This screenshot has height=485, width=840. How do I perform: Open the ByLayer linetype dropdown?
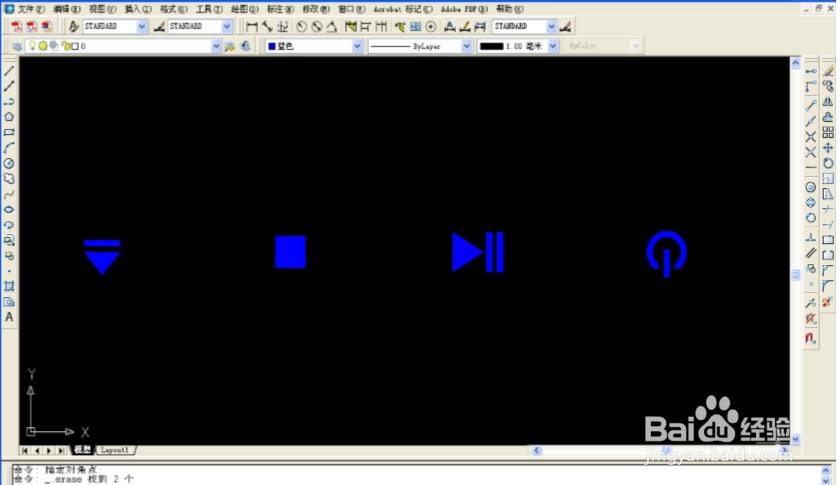(467, 46)
